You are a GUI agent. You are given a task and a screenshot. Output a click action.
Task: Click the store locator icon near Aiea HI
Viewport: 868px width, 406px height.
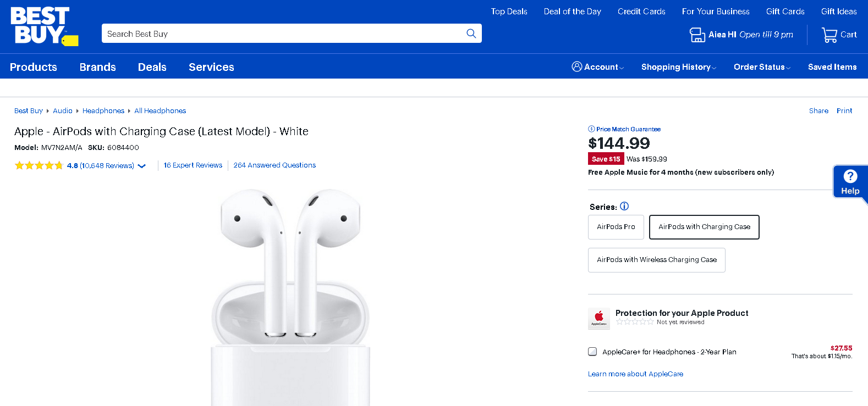[x=697, y=35]
